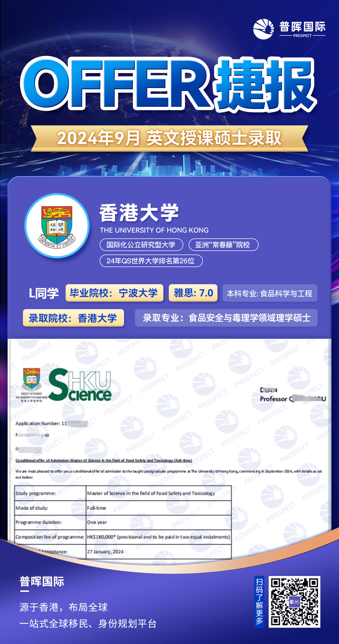The height and width of the screenshot is (644, 339).
Task: Click the Programme duration cell
Action: 50,522
